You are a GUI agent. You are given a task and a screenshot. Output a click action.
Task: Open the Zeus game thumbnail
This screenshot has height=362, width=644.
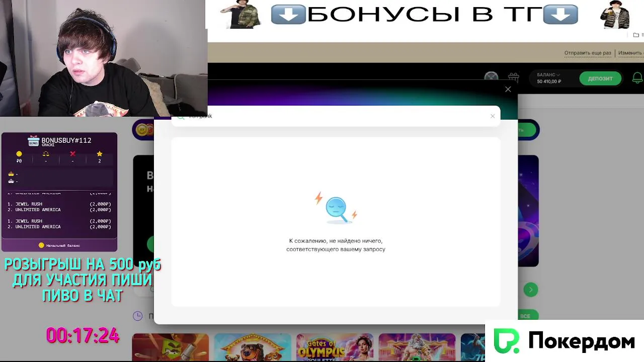coord(417,347)
